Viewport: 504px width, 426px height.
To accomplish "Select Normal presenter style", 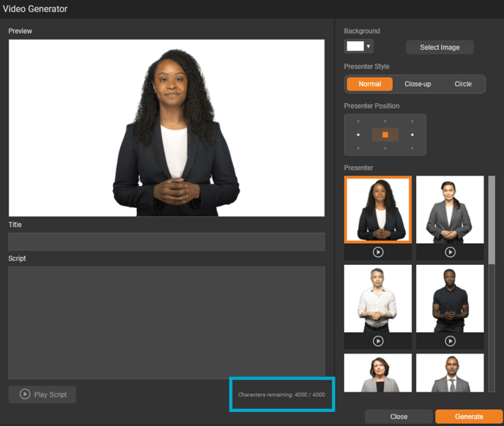I will [369, 84].
